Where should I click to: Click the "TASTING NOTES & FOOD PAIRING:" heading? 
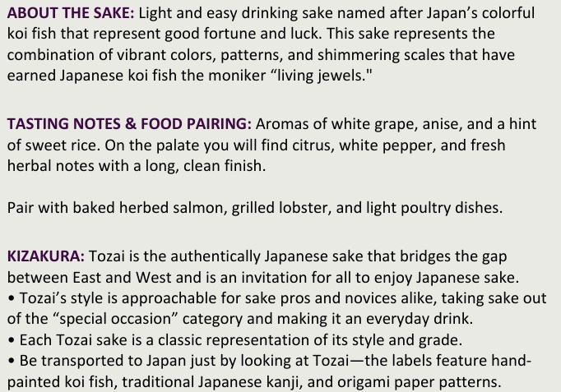129,124
